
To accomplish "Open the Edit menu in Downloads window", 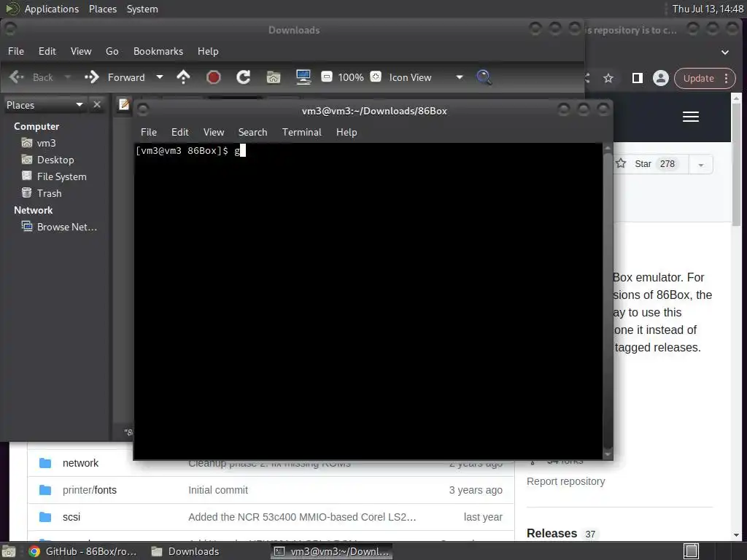I will pos(47,51).
